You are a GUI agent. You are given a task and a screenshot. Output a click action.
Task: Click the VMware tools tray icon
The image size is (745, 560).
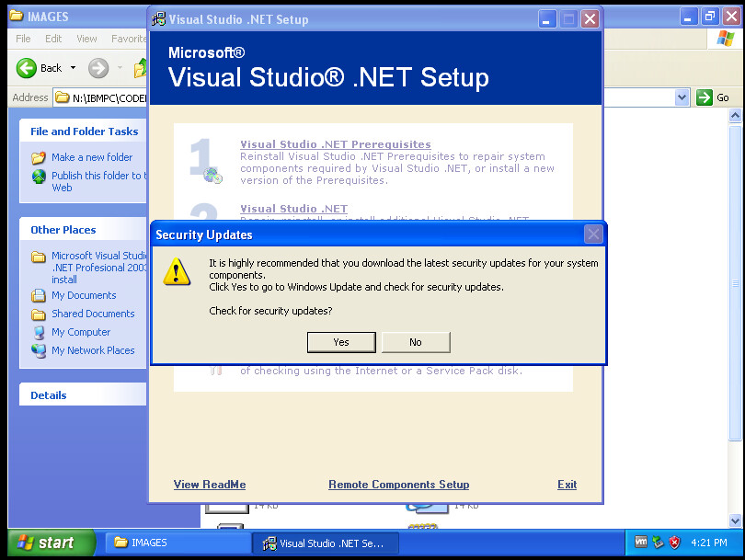(641, 542)
